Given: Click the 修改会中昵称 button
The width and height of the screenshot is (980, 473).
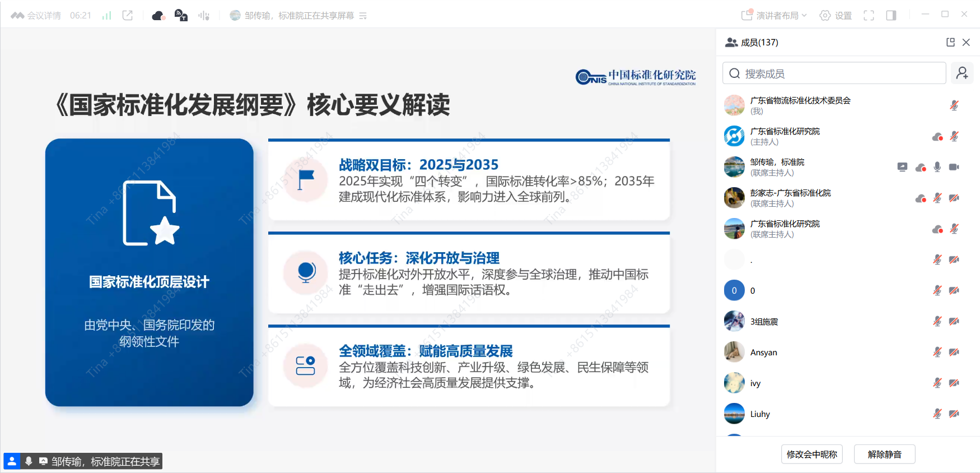Looking at the screenshot, I should (x=811, y=454).
